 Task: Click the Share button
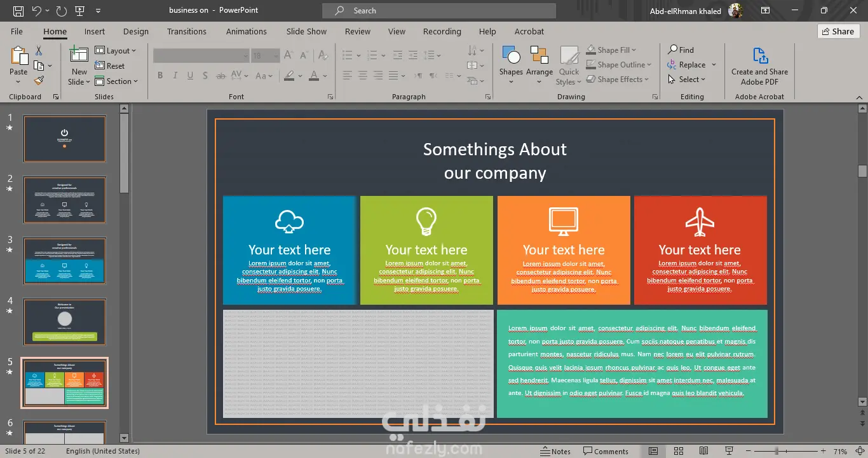(x=837, y=31)
